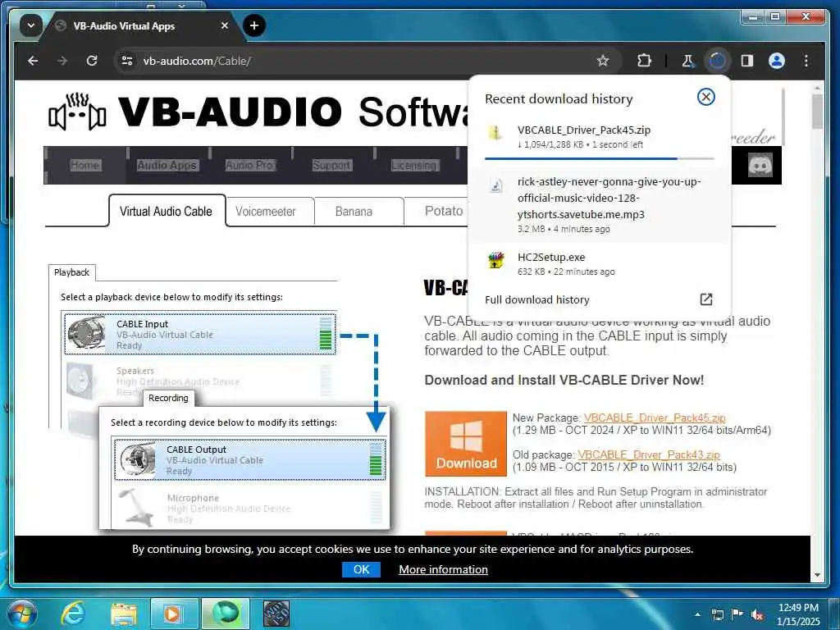The width and height of the screenshot is (840, 630).
Task: Click Full download history
Action: [x=536, y=300]
